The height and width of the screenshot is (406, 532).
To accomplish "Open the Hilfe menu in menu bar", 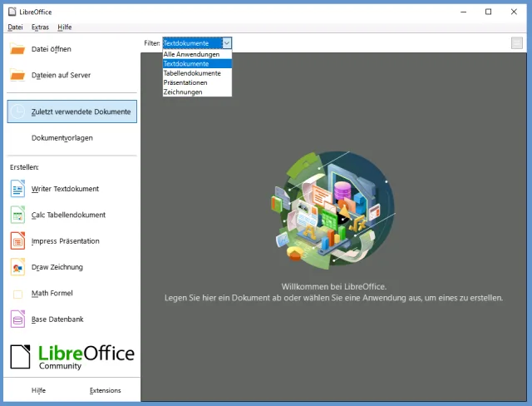I will tap(65, 27).
